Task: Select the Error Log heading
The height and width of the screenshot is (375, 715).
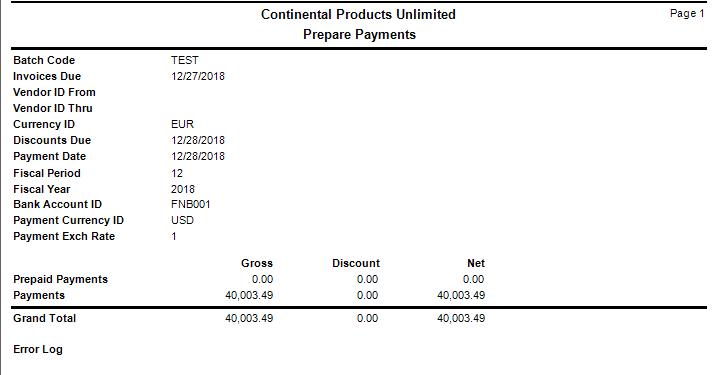Action: tap(38, 349)
